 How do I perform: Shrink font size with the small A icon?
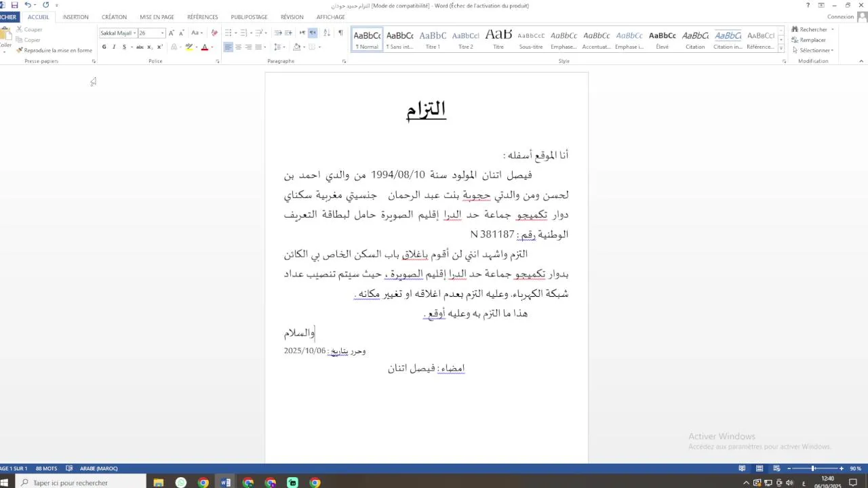pyautogui.click(x=181, y=33)
